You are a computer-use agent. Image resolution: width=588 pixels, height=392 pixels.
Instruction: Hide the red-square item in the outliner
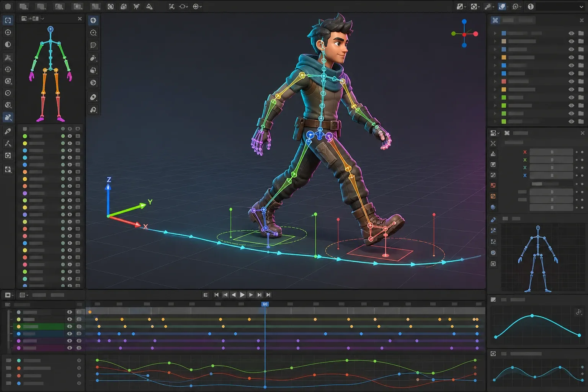click(571, 82)
